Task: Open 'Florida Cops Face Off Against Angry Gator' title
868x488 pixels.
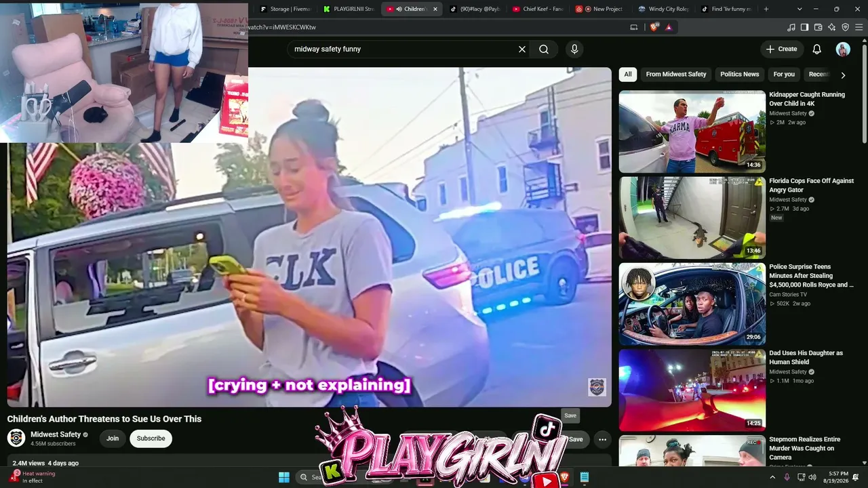Action: click(811, 186)
